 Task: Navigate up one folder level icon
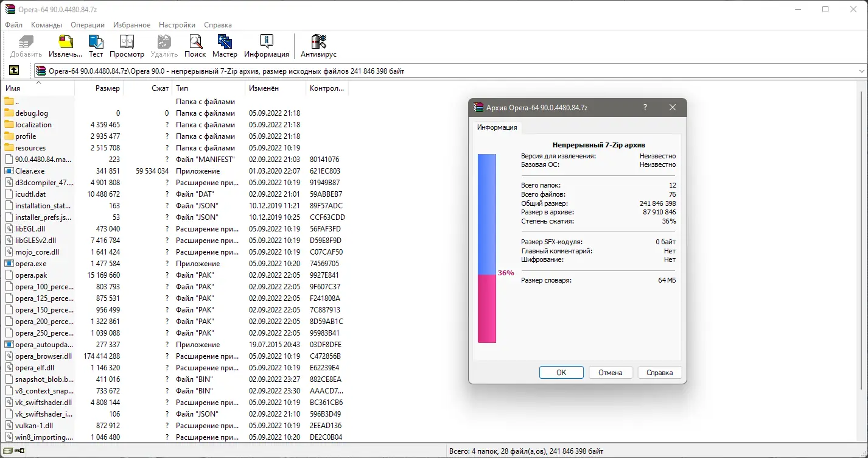click(13, 70)
